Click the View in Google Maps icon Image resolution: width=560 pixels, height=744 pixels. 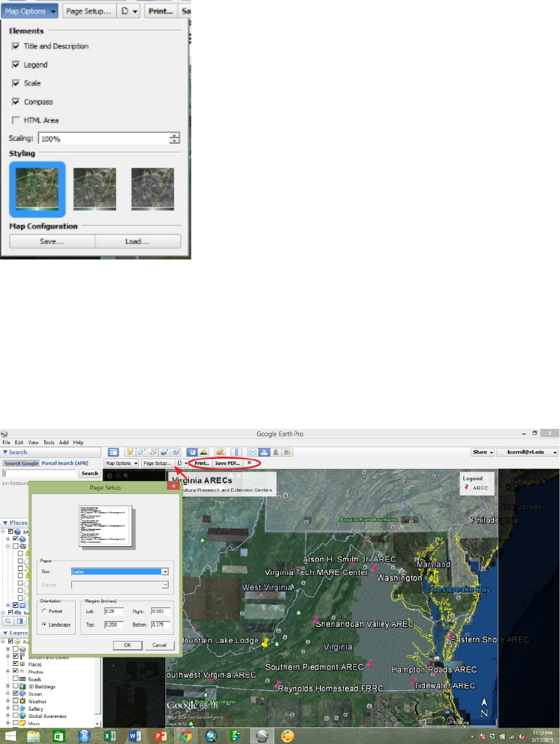(x=287, y=453)
